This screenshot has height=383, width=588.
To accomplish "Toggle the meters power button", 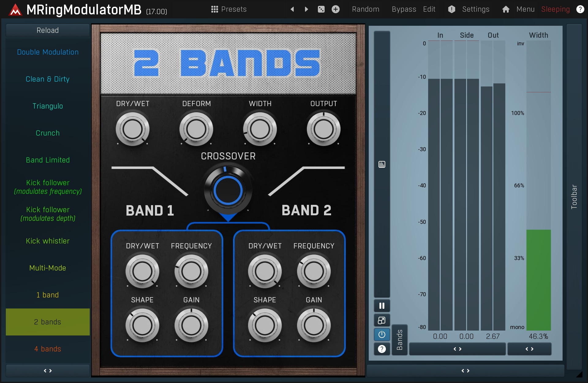I will [382, 335].
